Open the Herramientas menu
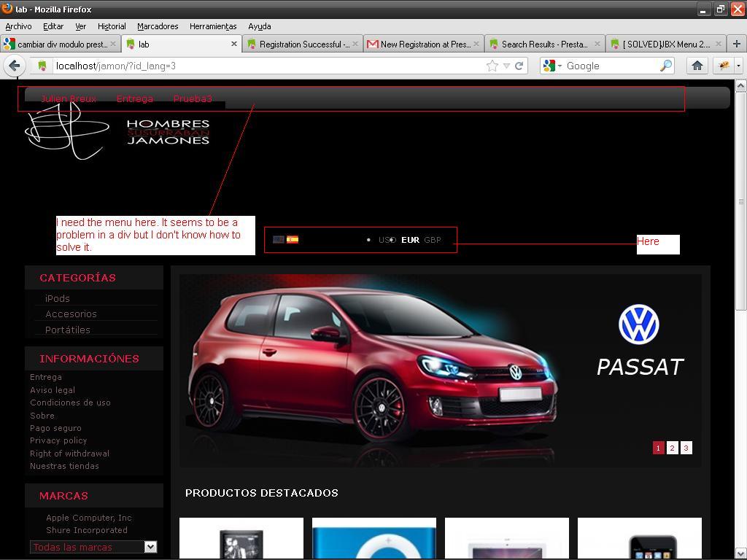The height and width of the screenshot is (560, 747). coord(213,26)
